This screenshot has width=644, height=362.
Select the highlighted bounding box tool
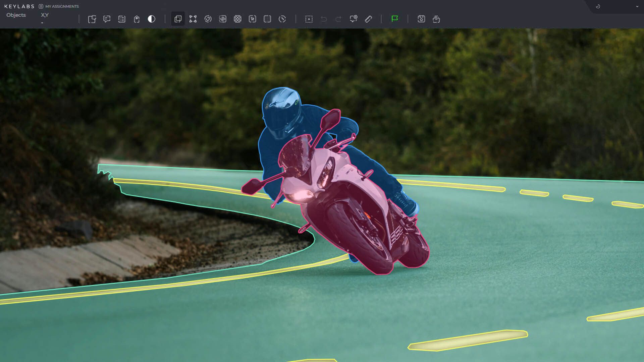click(x=178, y=19)
